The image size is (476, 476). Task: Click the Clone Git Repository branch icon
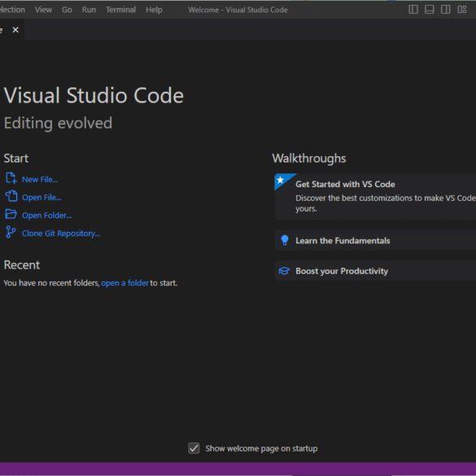coord(11,232)
